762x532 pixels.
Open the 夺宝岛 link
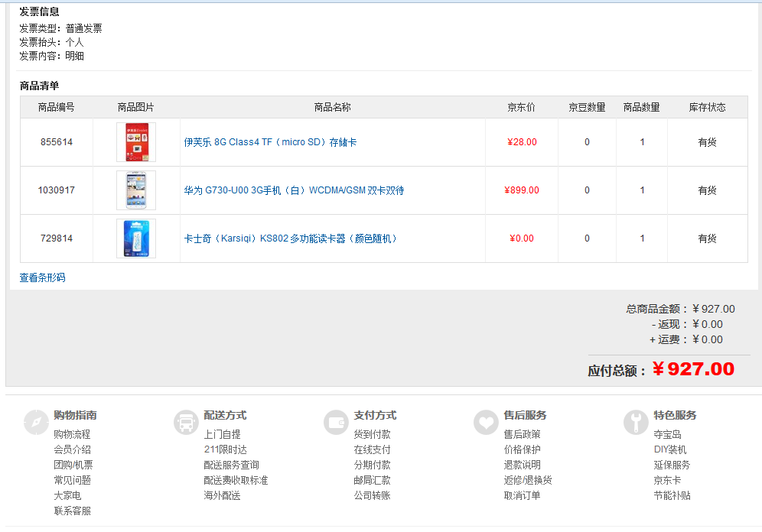(667, 434)
